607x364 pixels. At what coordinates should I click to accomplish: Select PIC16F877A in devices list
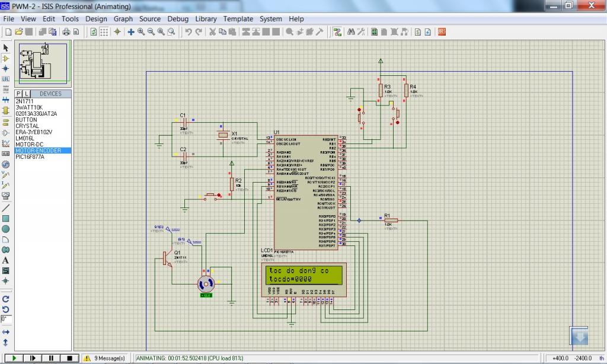[30, 157]
